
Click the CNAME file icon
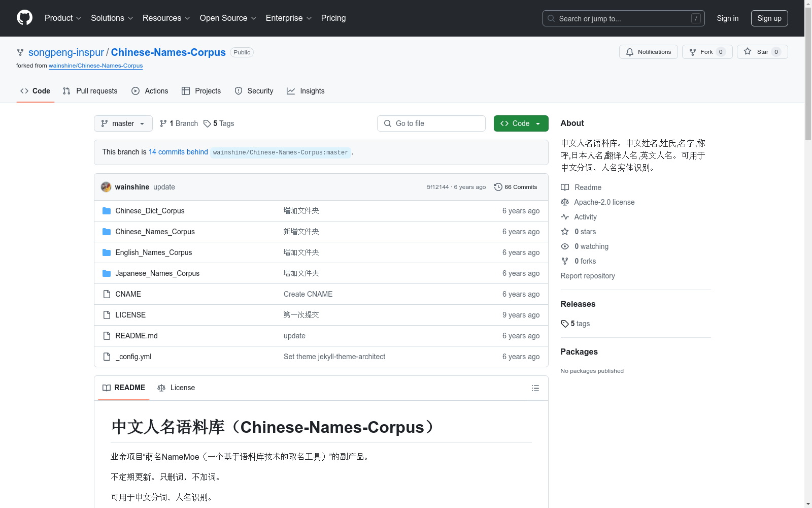point(107,294)
